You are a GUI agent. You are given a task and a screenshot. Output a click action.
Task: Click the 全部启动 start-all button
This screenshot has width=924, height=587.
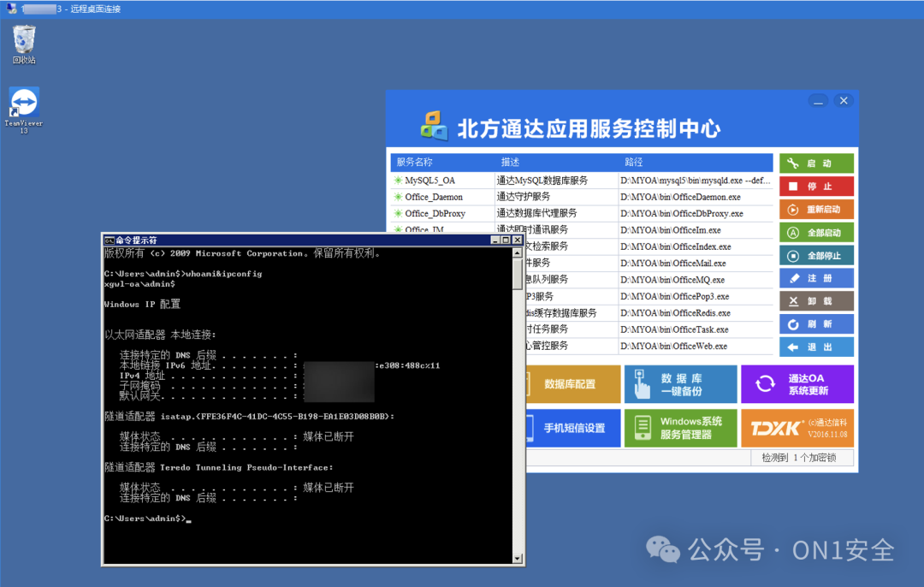816,232
